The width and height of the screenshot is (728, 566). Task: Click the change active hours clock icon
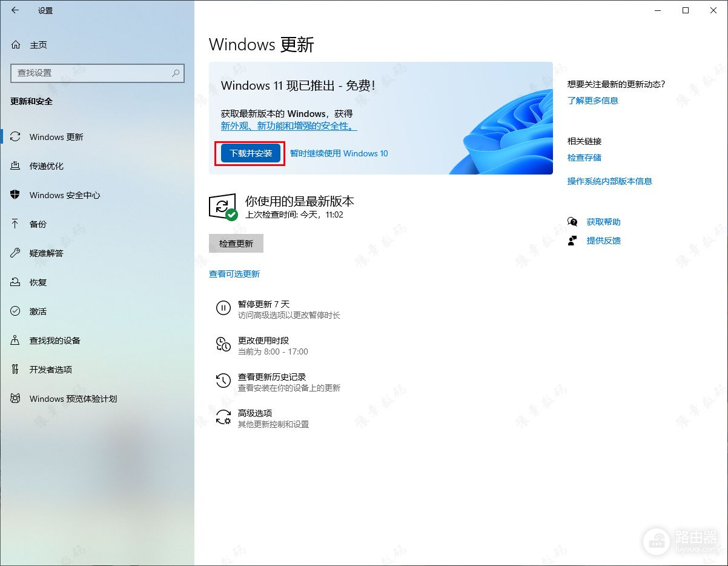(x=223, y=345)
